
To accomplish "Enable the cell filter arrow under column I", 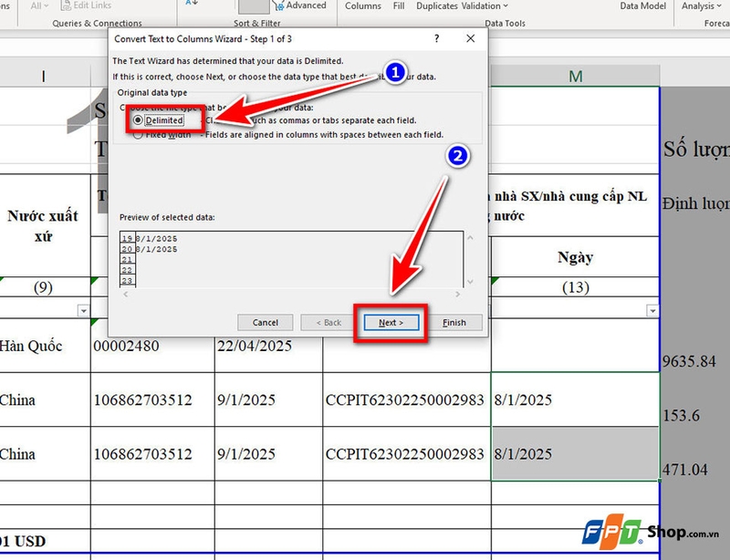I will pos(85,310).
